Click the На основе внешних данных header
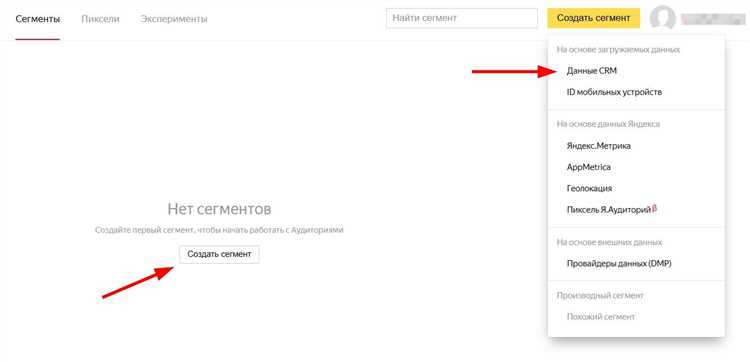750x362 pixels. pyautogui.click(x=609, y=242)
